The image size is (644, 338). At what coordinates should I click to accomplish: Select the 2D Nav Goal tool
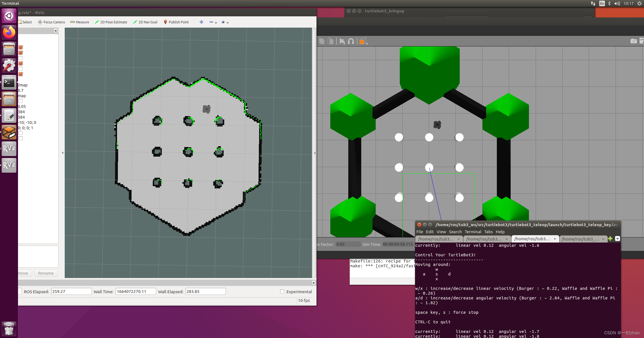coord(145,22)
